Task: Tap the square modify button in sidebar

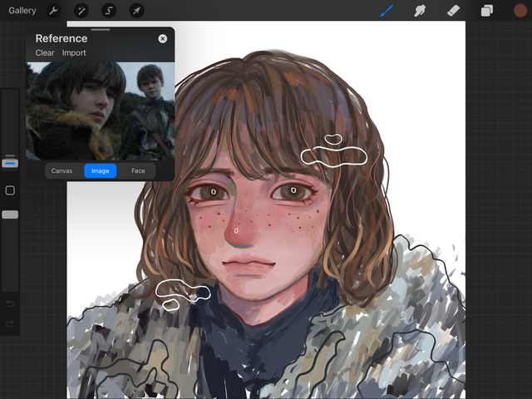Action: [x=10, y=190]
